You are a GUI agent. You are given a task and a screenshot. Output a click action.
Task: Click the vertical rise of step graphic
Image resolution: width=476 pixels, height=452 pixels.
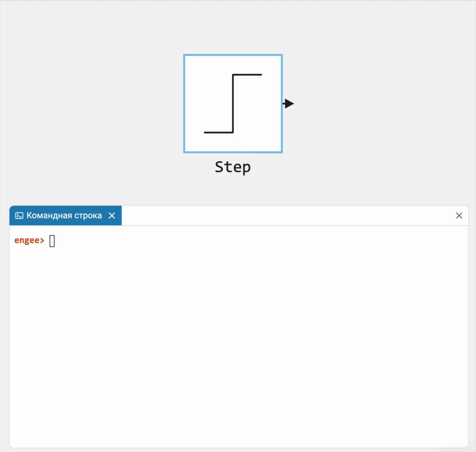click(233, 104)
